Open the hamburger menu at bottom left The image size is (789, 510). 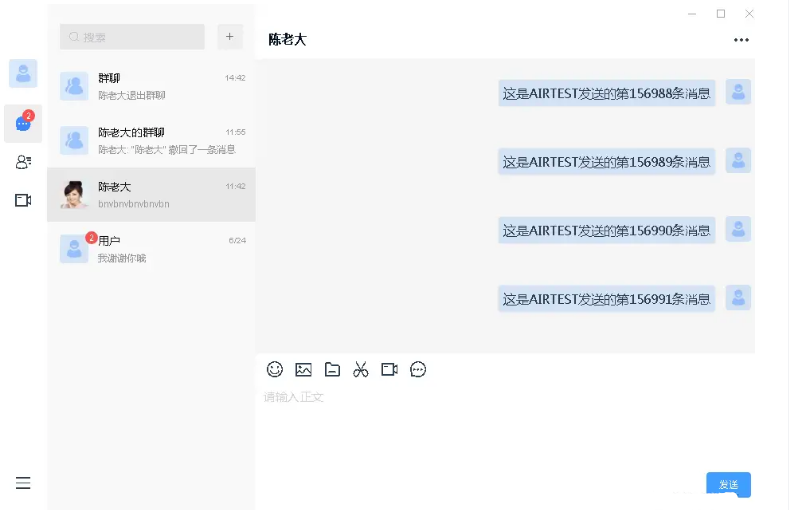pos(23,483)
